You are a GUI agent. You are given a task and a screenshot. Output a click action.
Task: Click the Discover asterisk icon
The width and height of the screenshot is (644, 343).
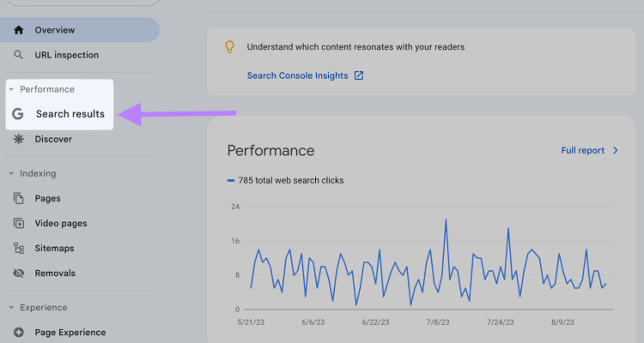[x=19, y=139]
